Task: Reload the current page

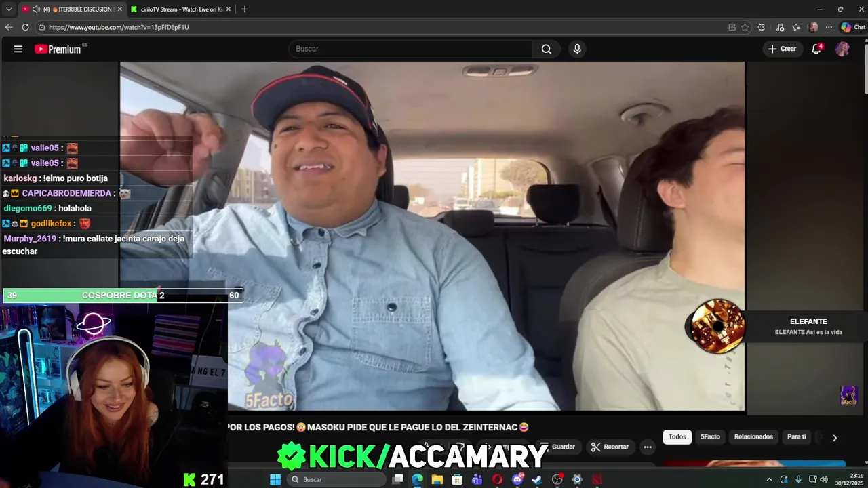Action: pyautogui.click(x=25, y=27)
